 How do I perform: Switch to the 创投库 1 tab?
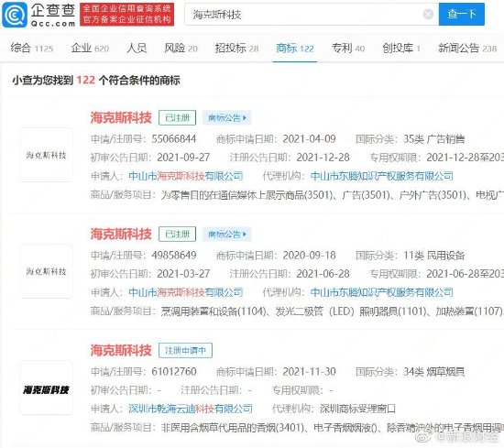[x=401, y=49]
